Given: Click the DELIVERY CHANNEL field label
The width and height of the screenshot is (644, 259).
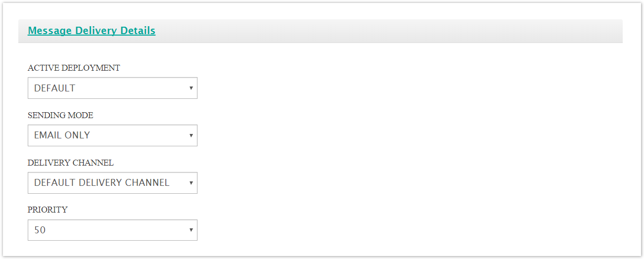Looking at the screenshot, I should tap(70, 163).
